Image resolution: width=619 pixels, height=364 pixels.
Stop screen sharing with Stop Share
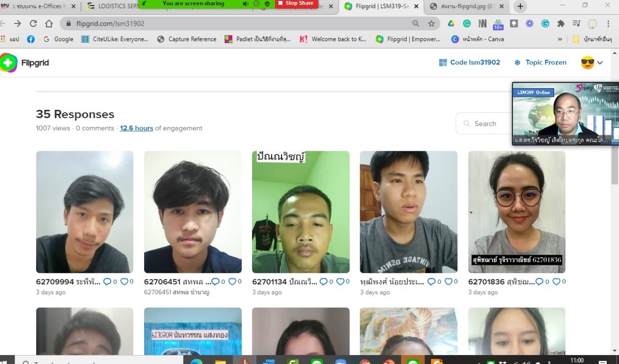click(296, 3)
